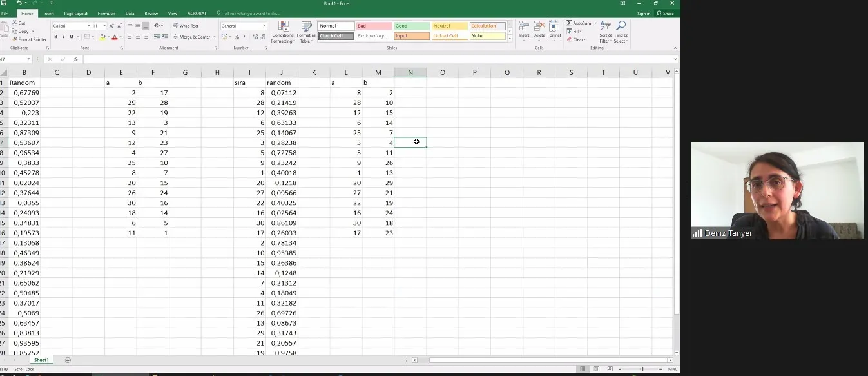Switch to the Formulas ribbon tab
The width and height of the screenshot is (868, 376).
click(106, 13)
